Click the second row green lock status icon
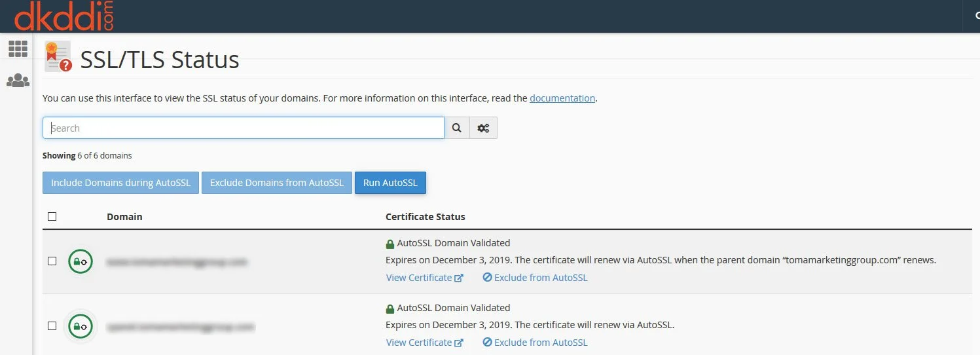This screenshot has height=355, width=980. pyautogui.click(x=82, y=326)
